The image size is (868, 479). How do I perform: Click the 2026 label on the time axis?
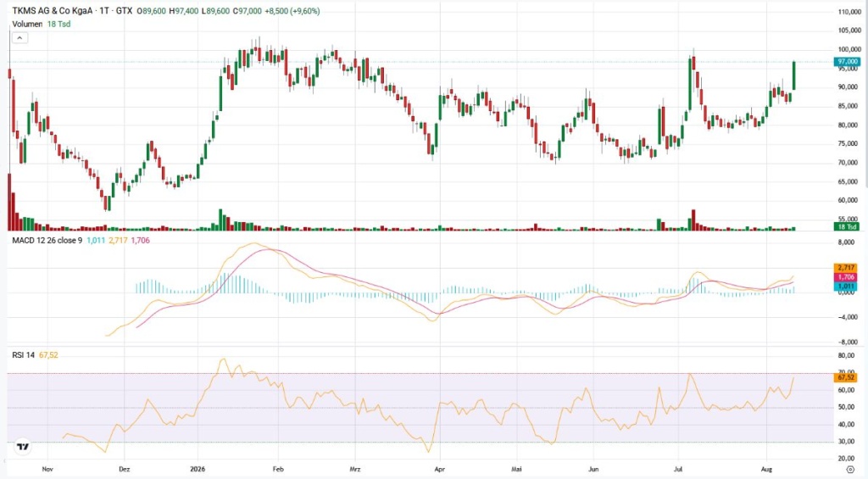[197, 469]
